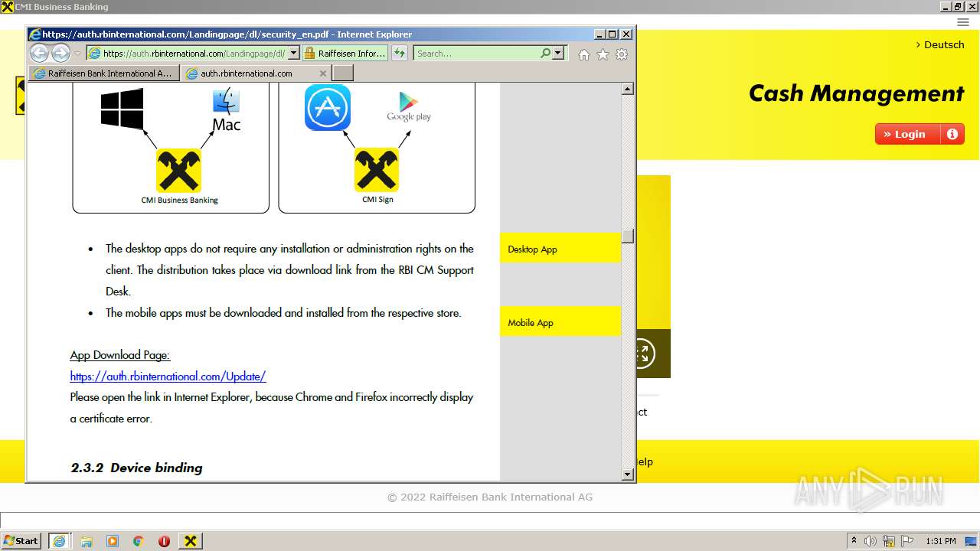Click CMI Business Banking title bar icon
Viewport: 980px width, 551px height.
7,7
